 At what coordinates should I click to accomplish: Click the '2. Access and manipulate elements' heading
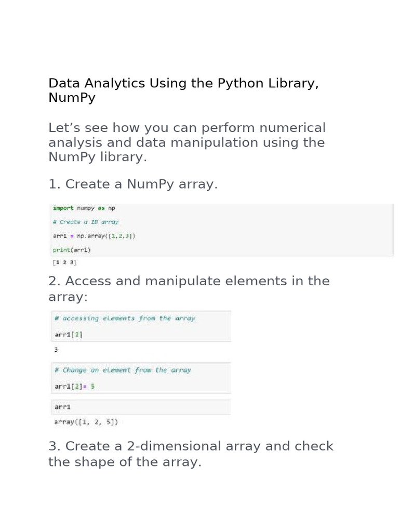point(189,281)
